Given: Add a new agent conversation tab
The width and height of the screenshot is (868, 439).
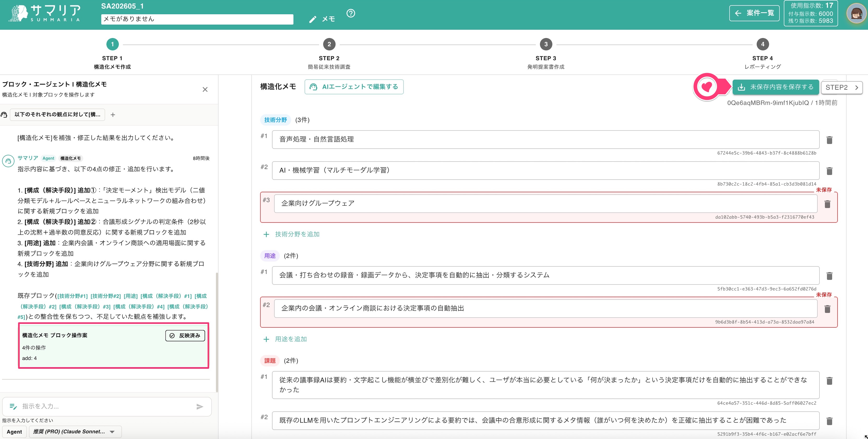Looking at the screenshot, I should [113, 115].
